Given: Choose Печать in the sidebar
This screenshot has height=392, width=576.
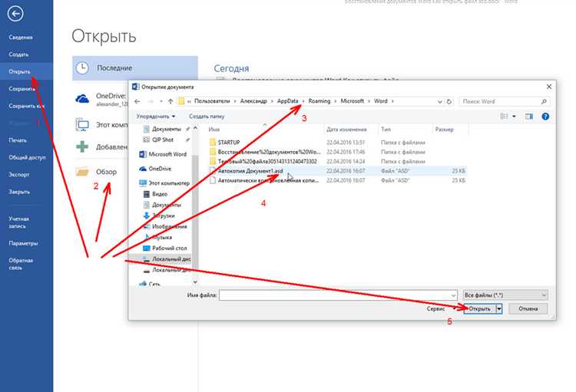Looking at the screenshot, I should coord(18,140).
